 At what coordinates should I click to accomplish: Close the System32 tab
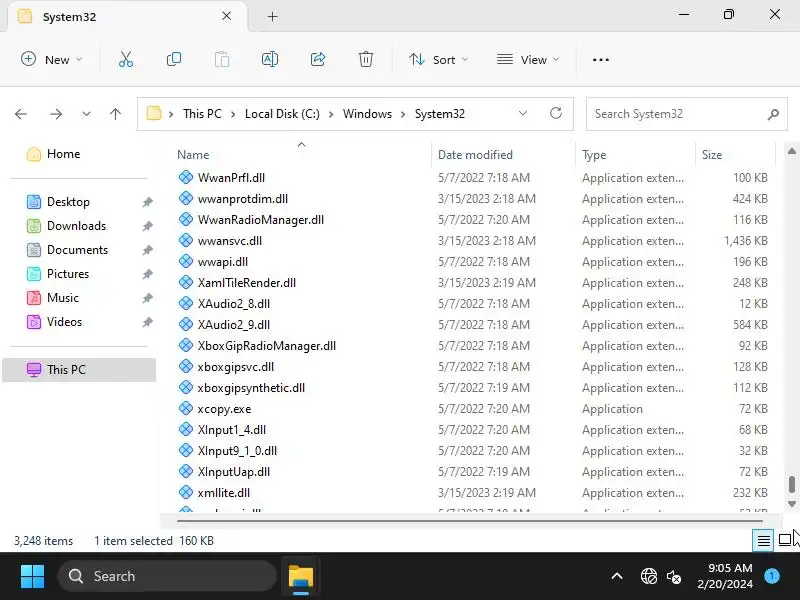pos(227,16)
